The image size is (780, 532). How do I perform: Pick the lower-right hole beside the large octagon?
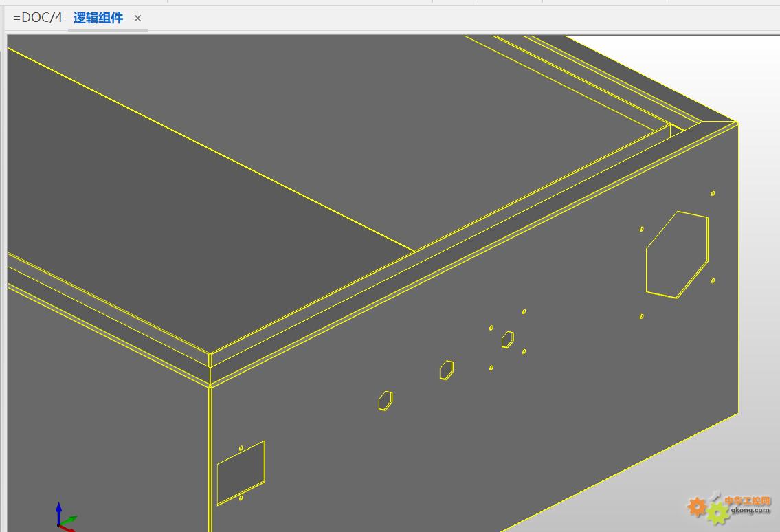tap(713, 280)
